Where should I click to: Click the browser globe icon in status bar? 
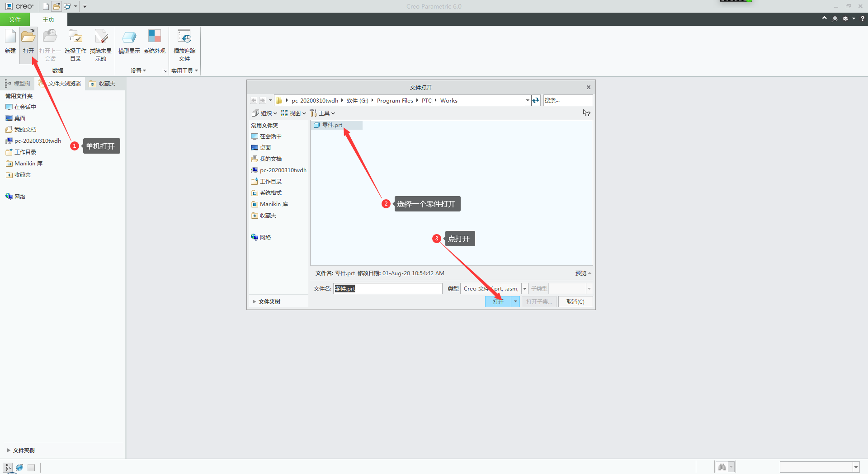click(19, 468)
